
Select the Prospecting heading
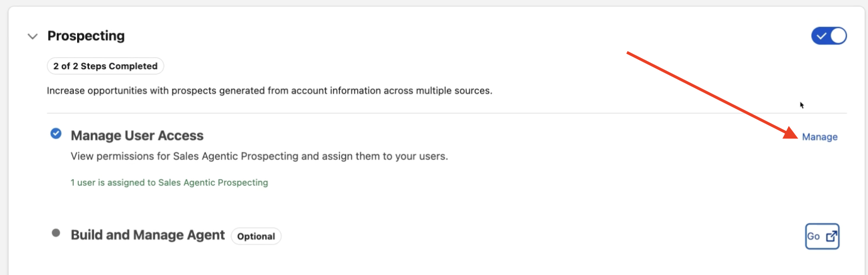(86, 36)
